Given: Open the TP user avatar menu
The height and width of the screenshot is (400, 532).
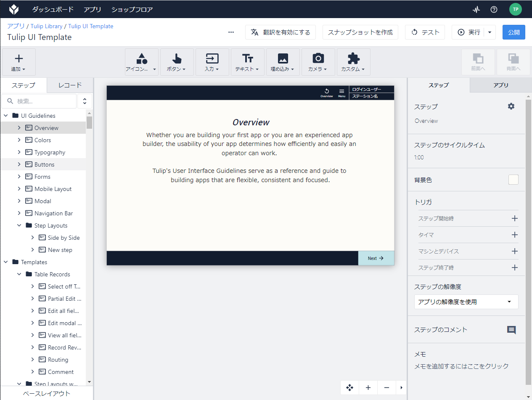Looking at the screenshot, I should point(515,9).
